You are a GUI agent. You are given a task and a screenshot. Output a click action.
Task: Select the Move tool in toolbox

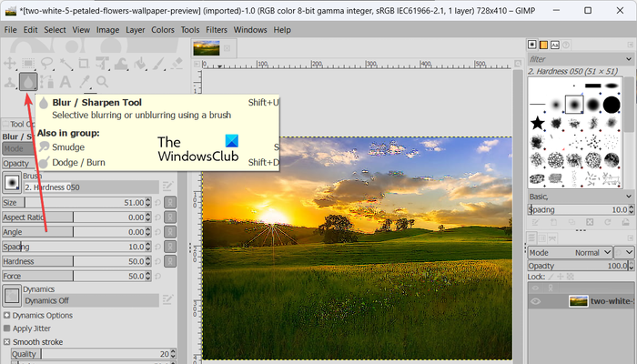coord(10,62)
